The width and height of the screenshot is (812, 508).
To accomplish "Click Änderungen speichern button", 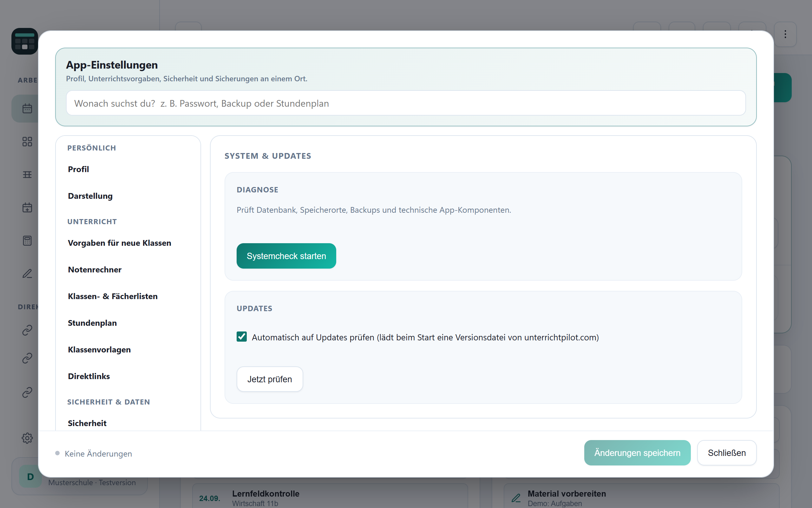I will (x=637, y=453).
